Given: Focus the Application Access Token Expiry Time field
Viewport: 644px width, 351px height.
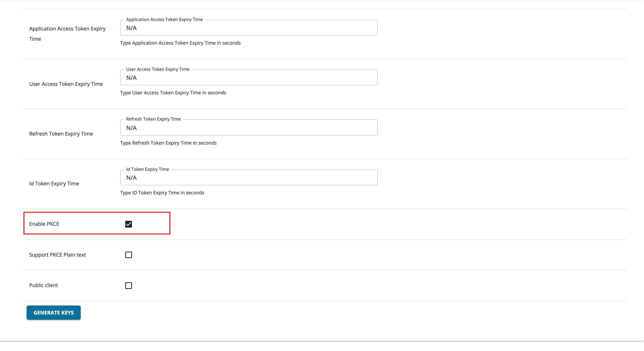Looking at the screenshot, I should pyautogui.click(x=249, y=28).
